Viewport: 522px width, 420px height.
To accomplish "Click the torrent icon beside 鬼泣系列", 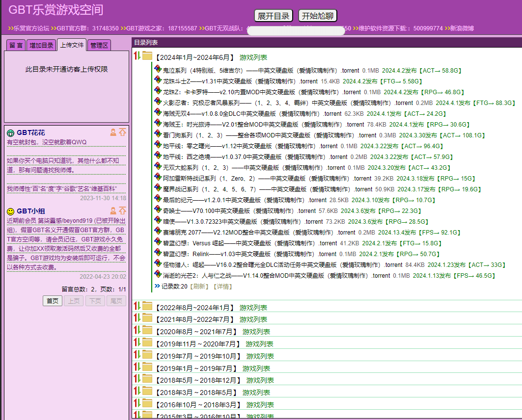I will click(158, 70).
